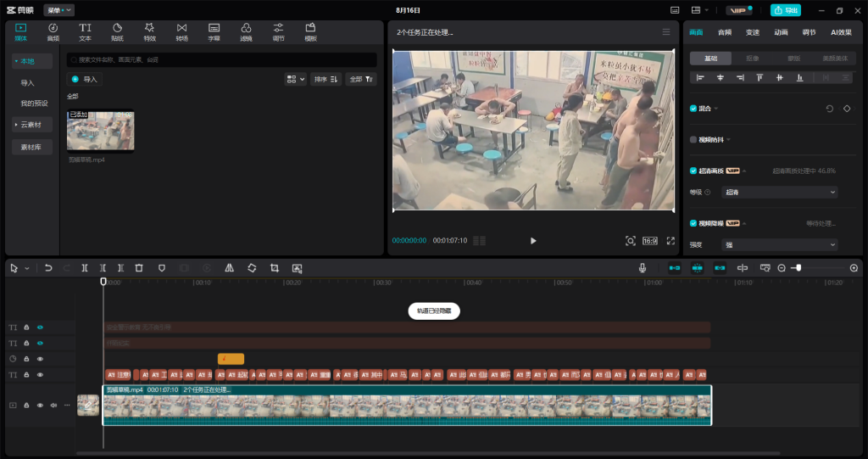Toggle the 超清画质 checkbox
The height and width of the screenshot is (459, 868).
[693, 171]
